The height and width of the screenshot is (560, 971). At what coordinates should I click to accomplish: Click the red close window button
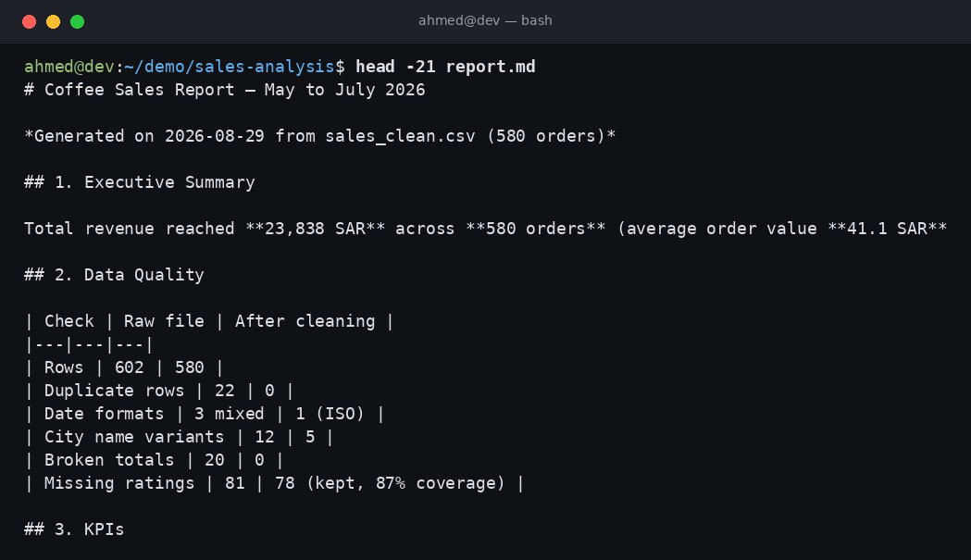click(x=29, y=21)
